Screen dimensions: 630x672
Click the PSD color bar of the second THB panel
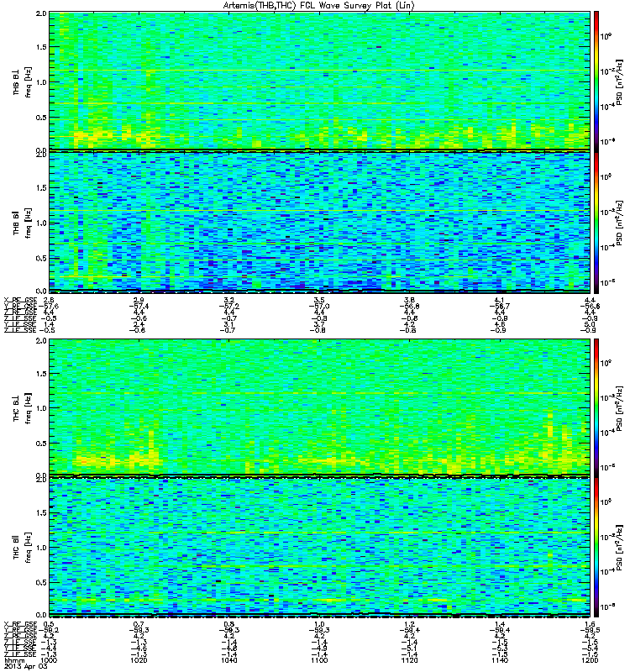pyautogui.click(x=596, y=223)
